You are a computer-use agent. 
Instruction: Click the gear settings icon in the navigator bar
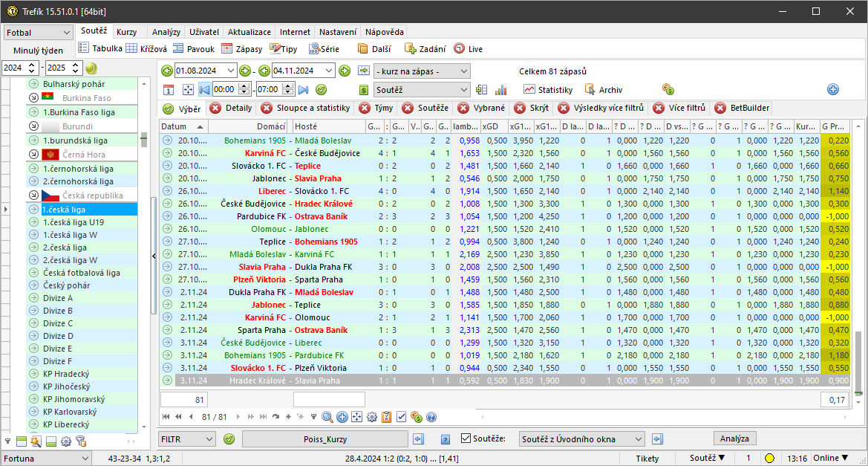(x=372, y=417)
